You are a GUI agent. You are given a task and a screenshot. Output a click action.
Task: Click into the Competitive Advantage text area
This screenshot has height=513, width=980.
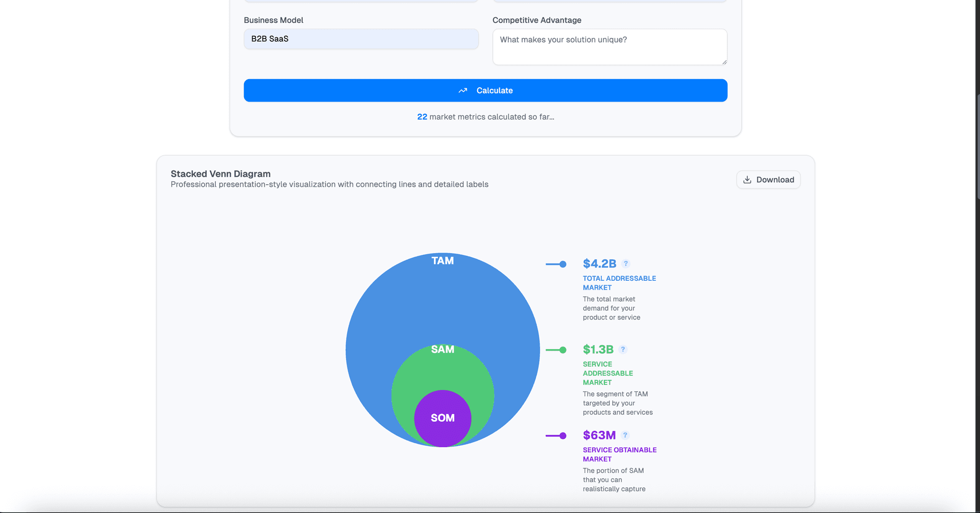609,47
